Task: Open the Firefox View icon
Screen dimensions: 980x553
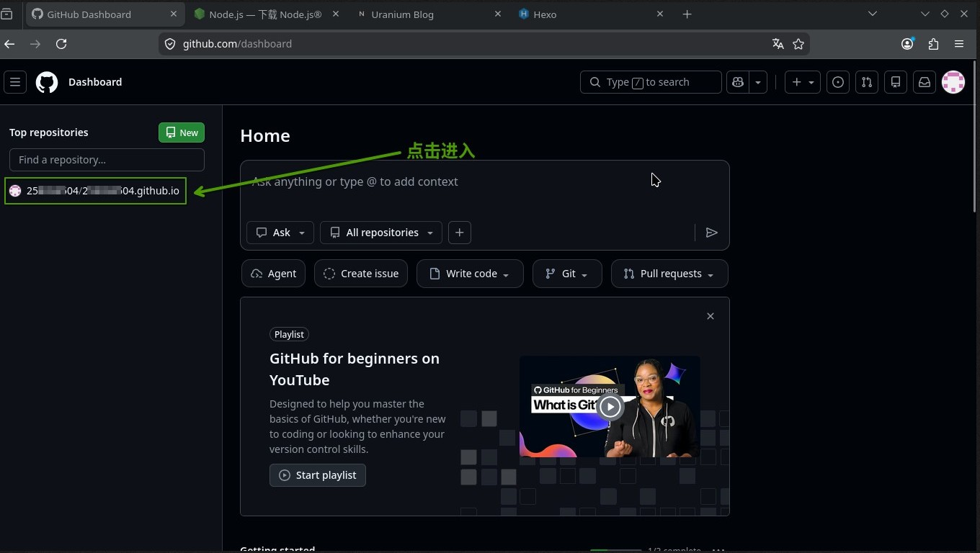Action: pyautogui.click(x=6, y=14)
